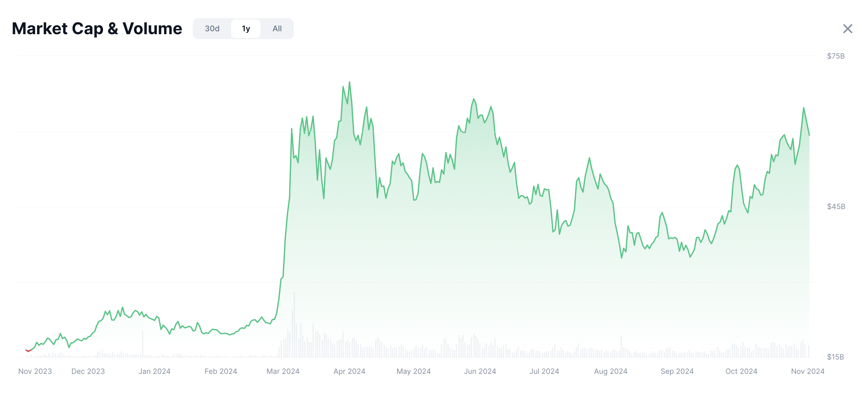Click the Nov 2023 x-axis label
This screenshot has height=396, width=868.
click(35, 371)
